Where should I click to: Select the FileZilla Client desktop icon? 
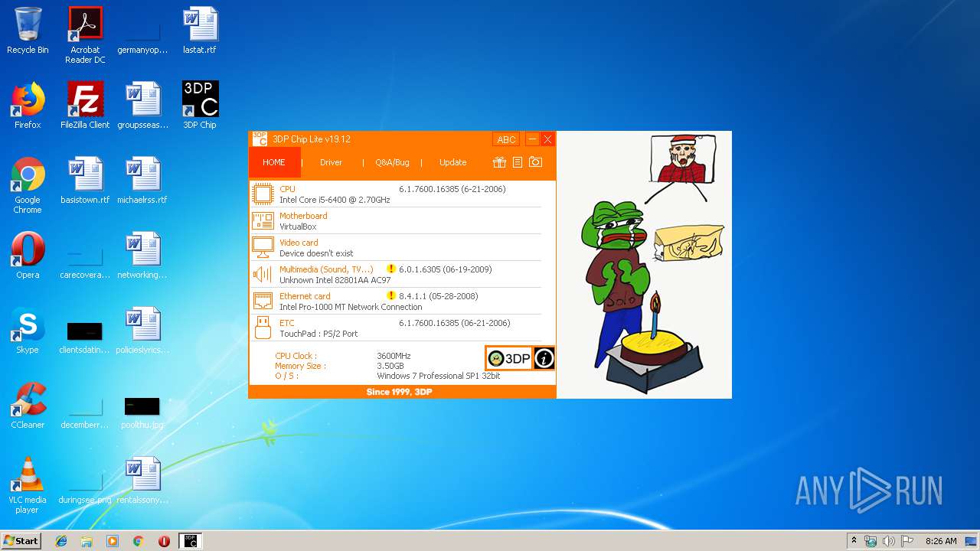[x=85, y=106]
